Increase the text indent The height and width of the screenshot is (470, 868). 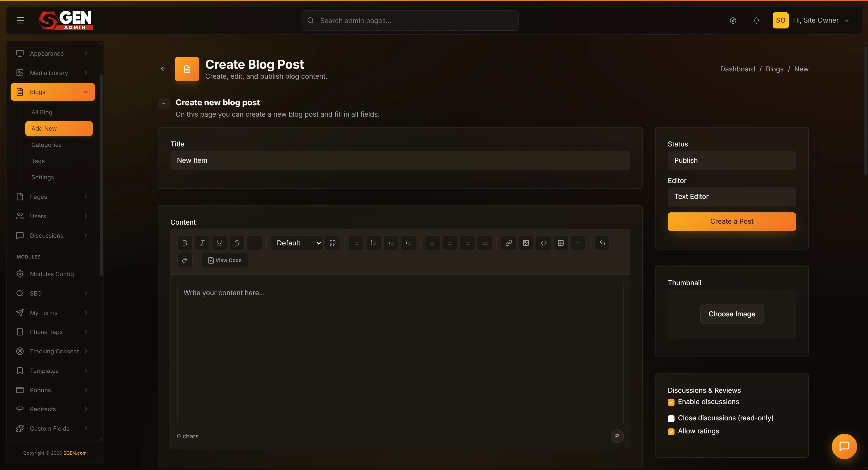coord(408,243)
